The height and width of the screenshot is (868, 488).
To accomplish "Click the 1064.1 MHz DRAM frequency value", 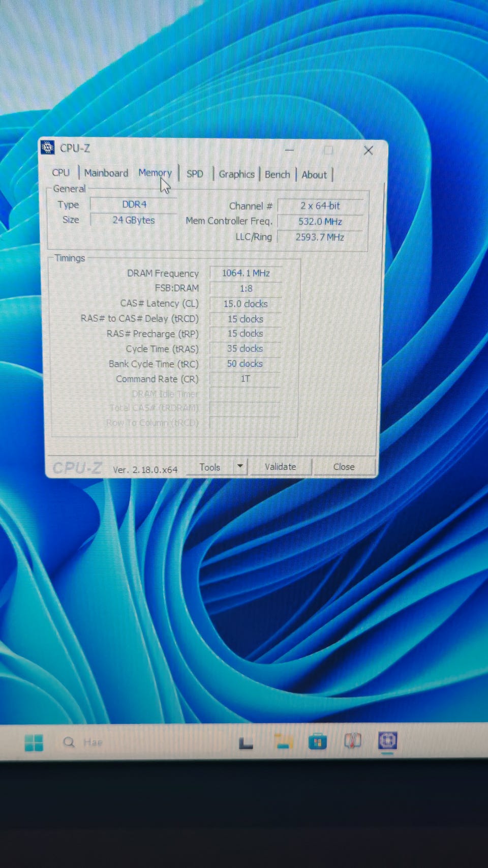I will pyautogui.click(x=246, y=273).
